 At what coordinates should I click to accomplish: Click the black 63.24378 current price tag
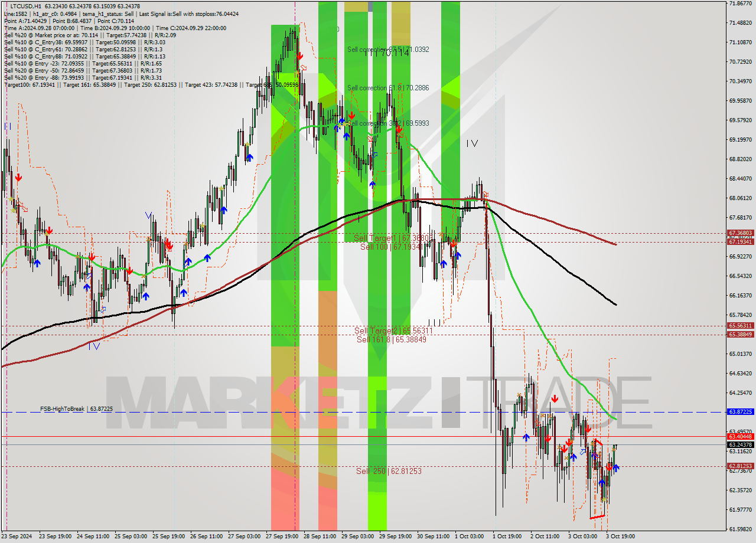(x=740, y=444)
